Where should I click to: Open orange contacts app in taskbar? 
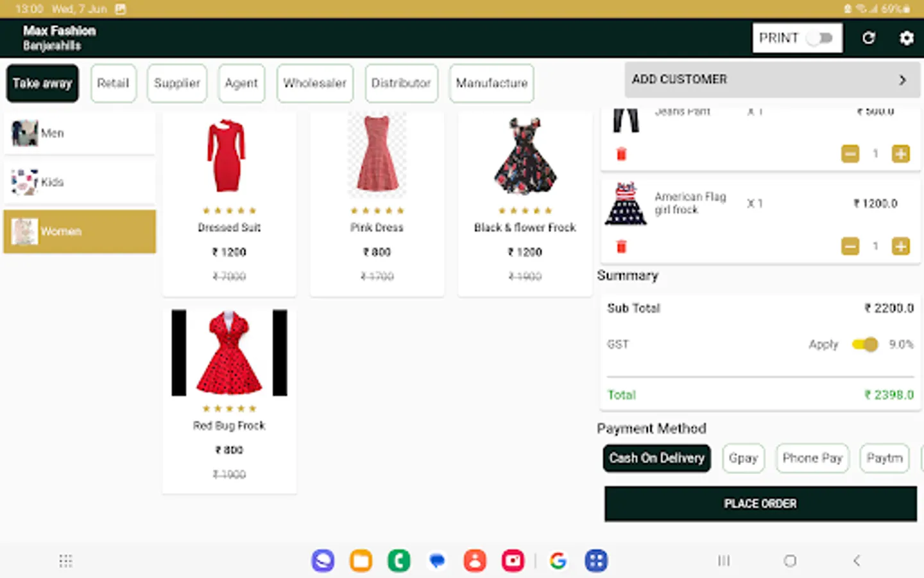pyautogui.click(x=475, y=561)
